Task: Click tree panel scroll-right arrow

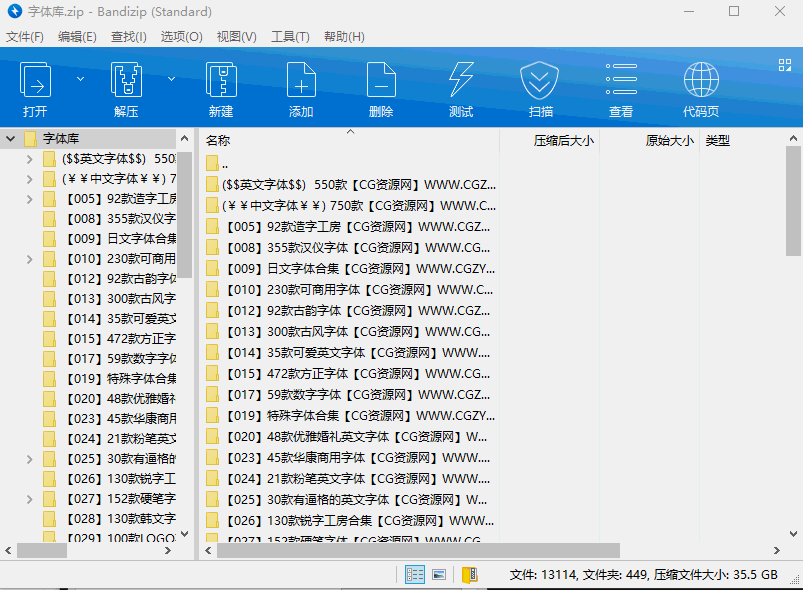Action: tap(167, 551)
